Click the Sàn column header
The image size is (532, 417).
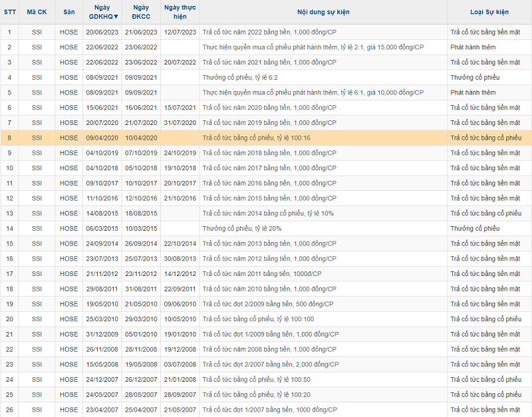[x=69, y=12]
